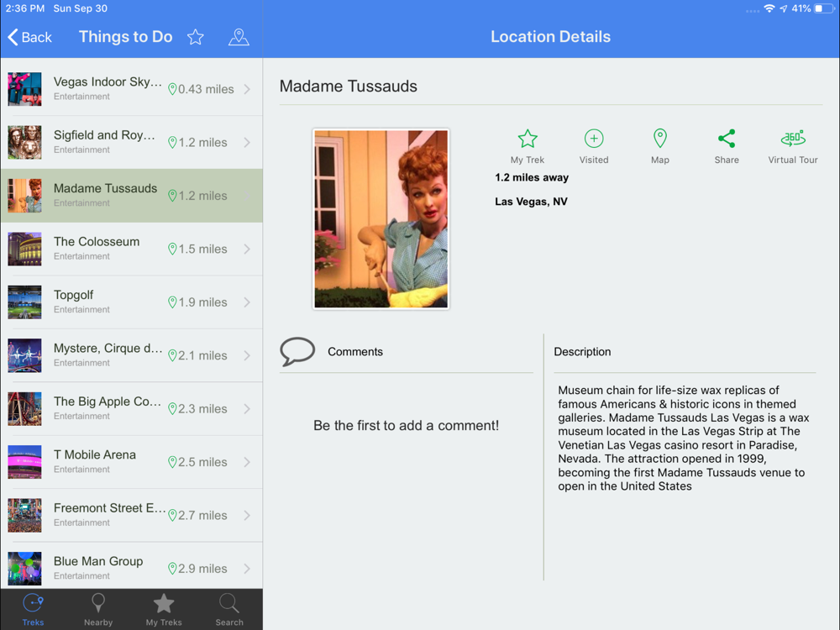Open the Map pin icon for location
This screenshot has width=840, height=630.
[x=660, y=146]
